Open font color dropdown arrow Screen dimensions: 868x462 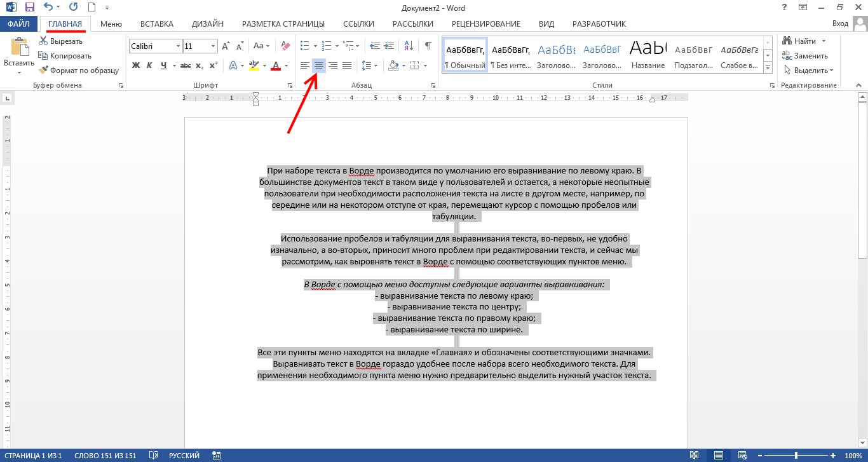(x=286, y=65)
